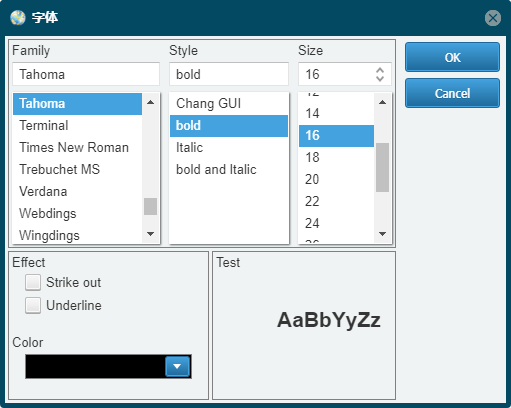Image resolution: width=511 pixels, height=408 pixels.
Task: Click Family list scroll-up arrow
Action: tap(150, 102)
